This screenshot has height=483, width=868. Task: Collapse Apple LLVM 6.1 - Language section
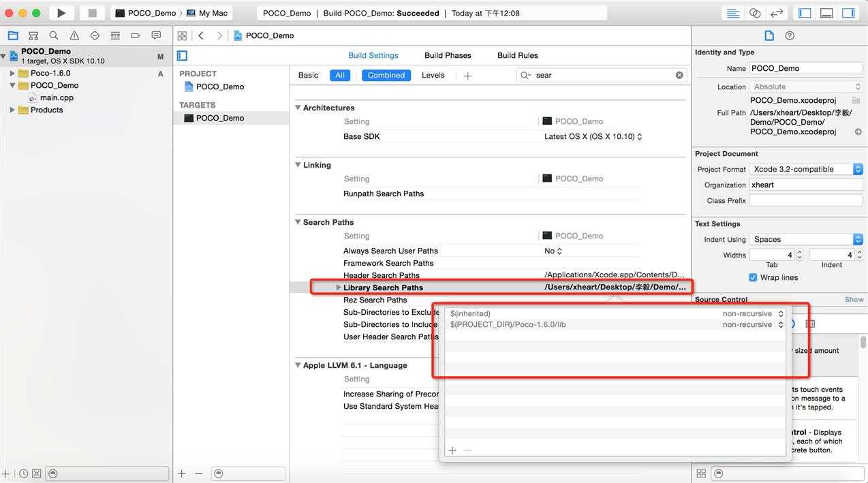298,365
